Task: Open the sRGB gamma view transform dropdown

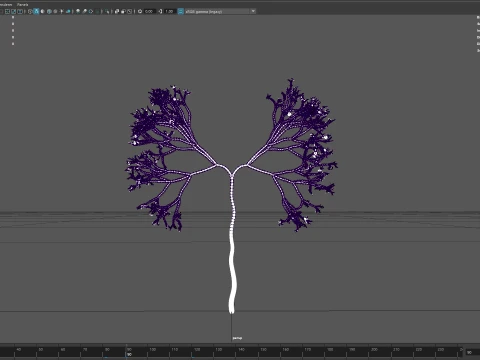Action: (x=220, y=11)
